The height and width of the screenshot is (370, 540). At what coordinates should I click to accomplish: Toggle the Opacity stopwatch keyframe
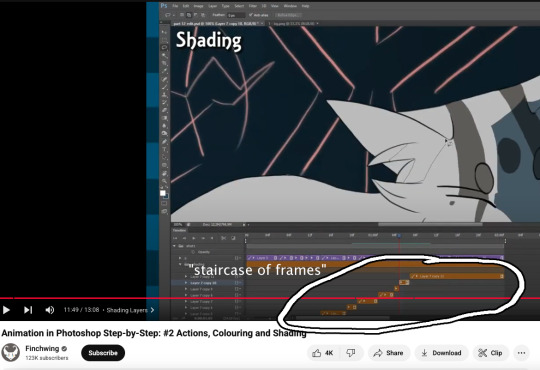pyautogui.click(x=193, y=252)
